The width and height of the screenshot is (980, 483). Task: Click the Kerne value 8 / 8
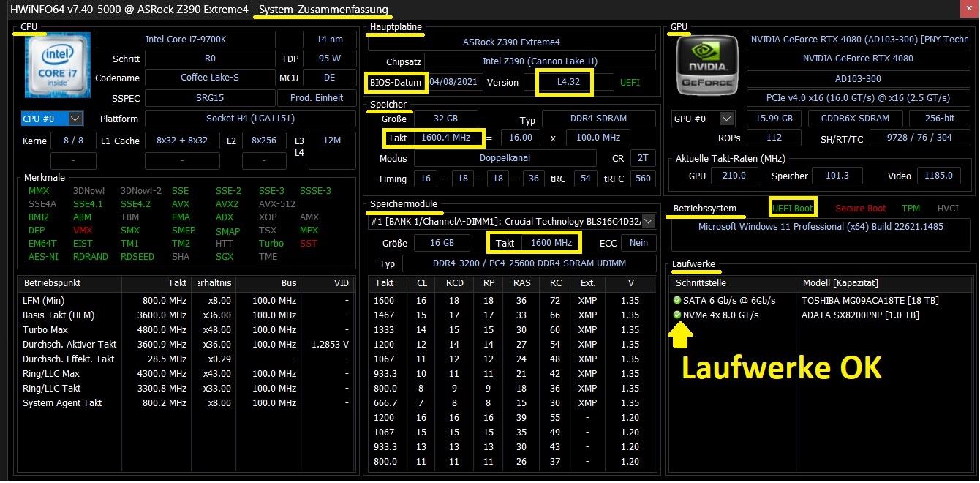coord(73,141)
